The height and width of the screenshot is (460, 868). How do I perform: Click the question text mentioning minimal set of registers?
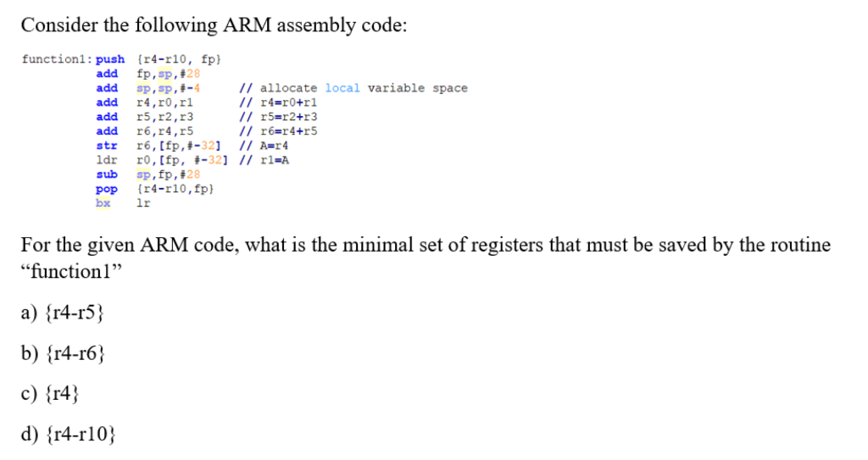(426, 258)
